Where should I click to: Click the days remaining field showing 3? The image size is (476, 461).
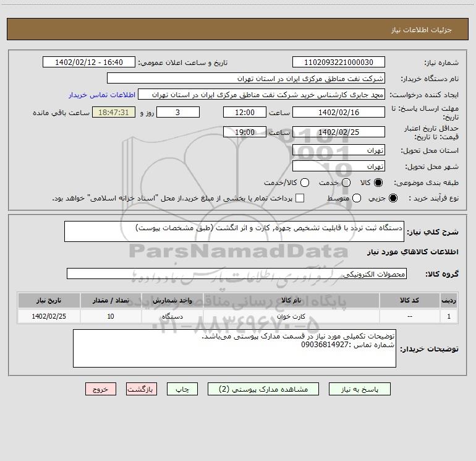pyautogui.click(x=178, y=113)
